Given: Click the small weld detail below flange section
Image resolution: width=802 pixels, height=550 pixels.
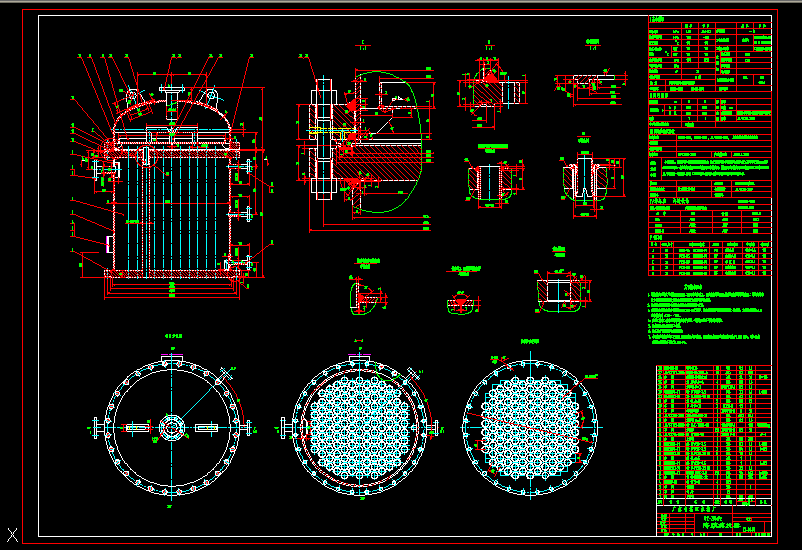Looking at the screenshot, I should point(365,297).
